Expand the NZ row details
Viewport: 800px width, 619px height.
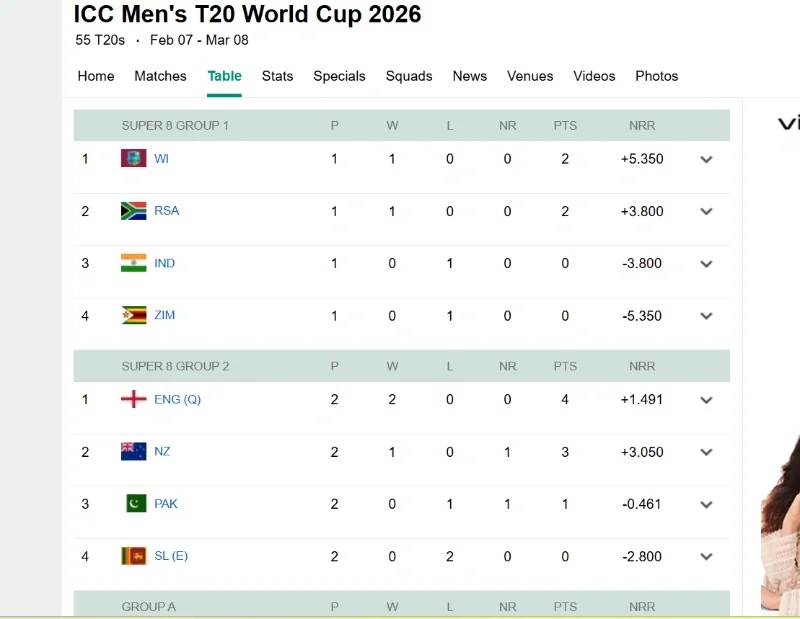(x=706, y=452)
